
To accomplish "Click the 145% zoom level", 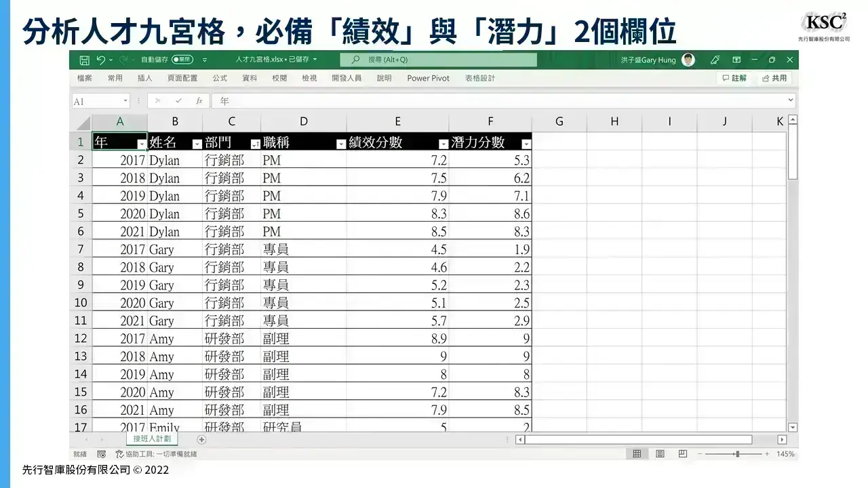I will tap(785, 453).
